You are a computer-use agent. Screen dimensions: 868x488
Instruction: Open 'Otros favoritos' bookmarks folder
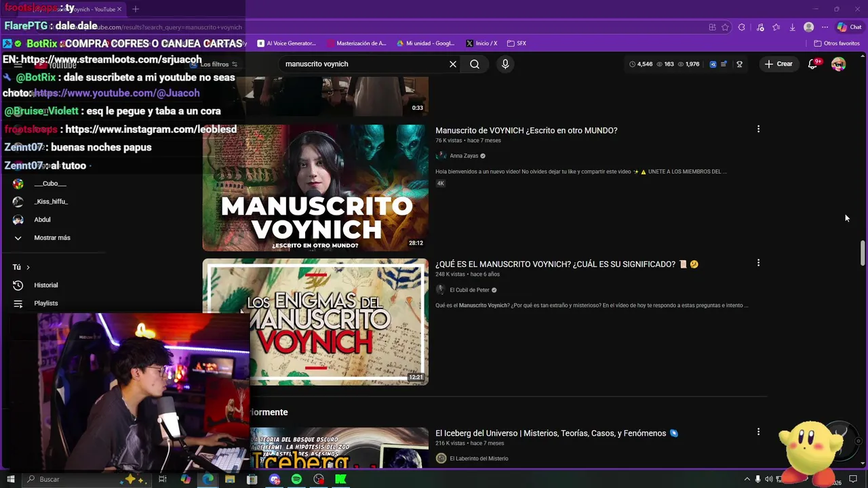coord(837,43)
